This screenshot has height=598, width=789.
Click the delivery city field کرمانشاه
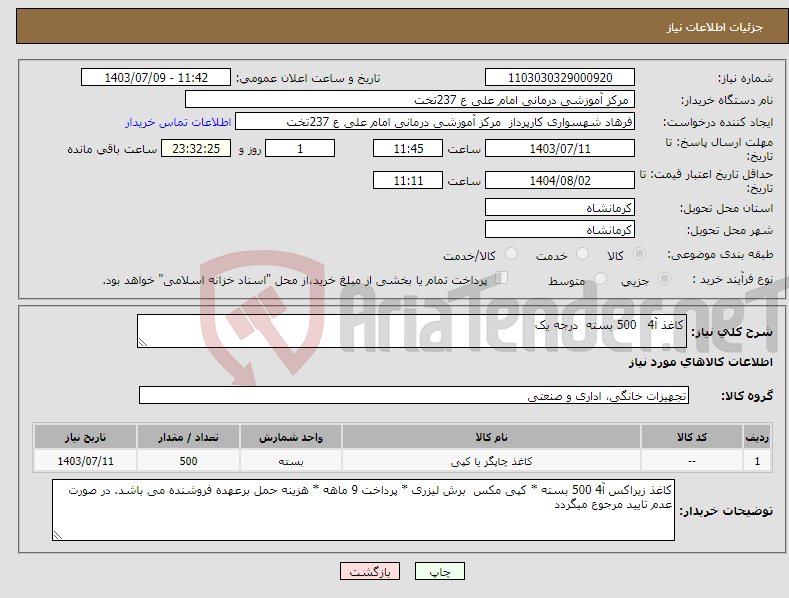coord(560,230)
